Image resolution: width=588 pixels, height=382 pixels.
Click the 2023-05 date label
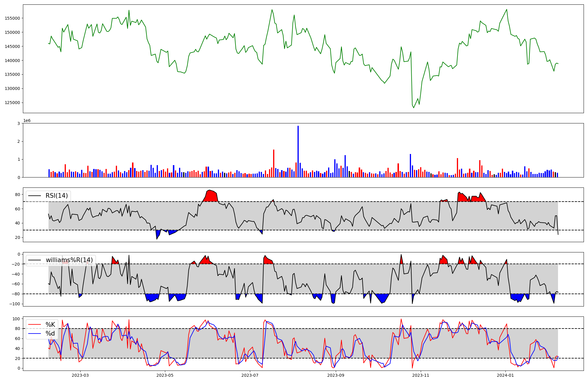click(165, 375)
